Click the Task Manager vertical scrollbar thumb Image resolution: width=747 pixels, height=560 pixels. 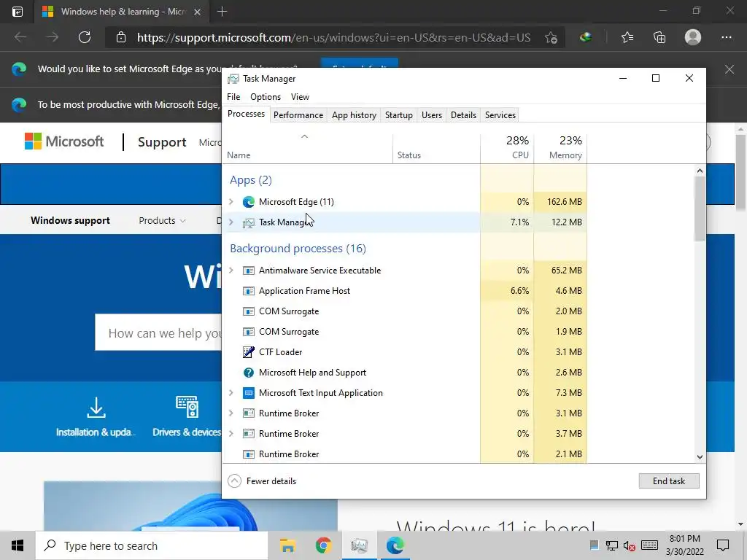point(700,209)
